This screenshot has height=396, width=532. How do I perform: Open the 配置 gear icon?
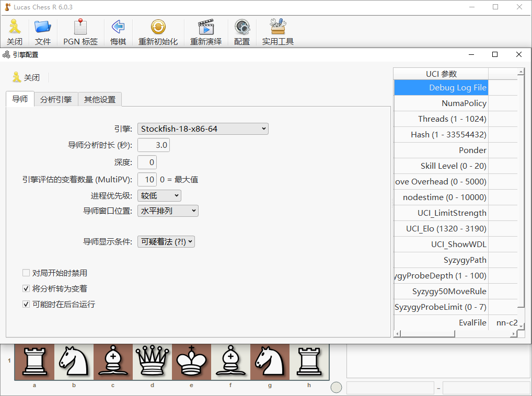[x=242, y=27]
